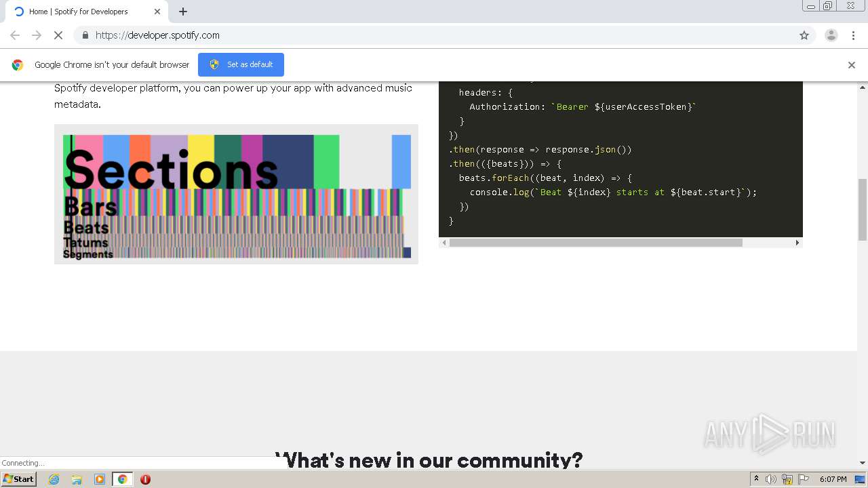Click the code block horizontal scrollbar

coord(596,243)
